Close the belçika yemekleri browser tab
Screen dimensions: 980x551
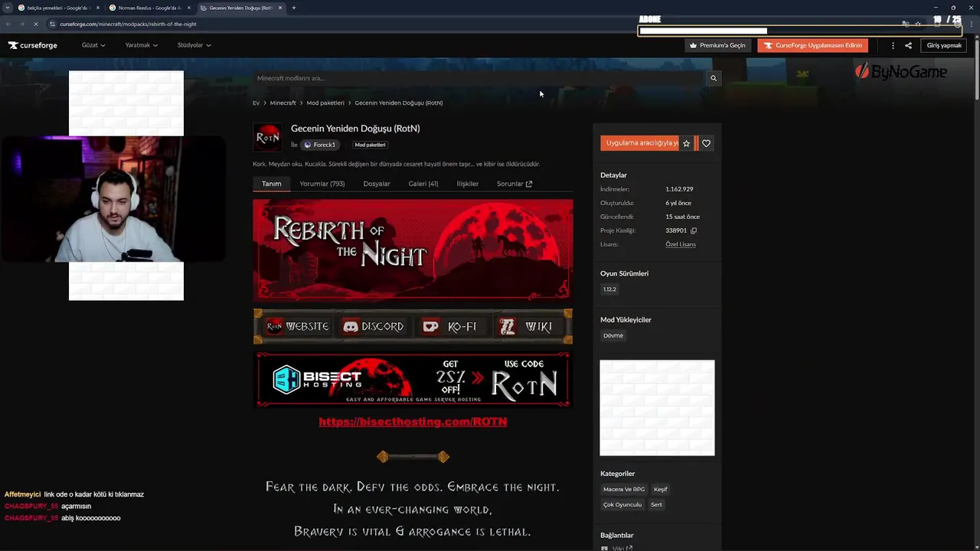98,8
